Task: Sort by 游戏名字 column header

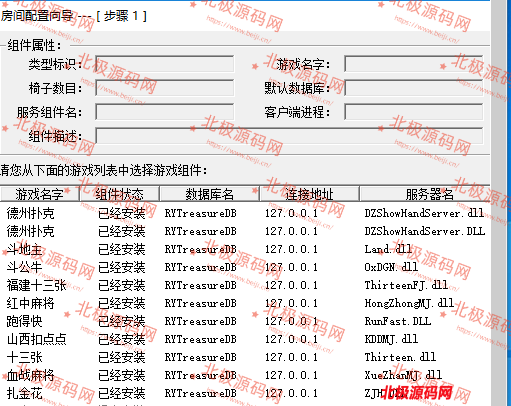Action: [x=39, y=194]
